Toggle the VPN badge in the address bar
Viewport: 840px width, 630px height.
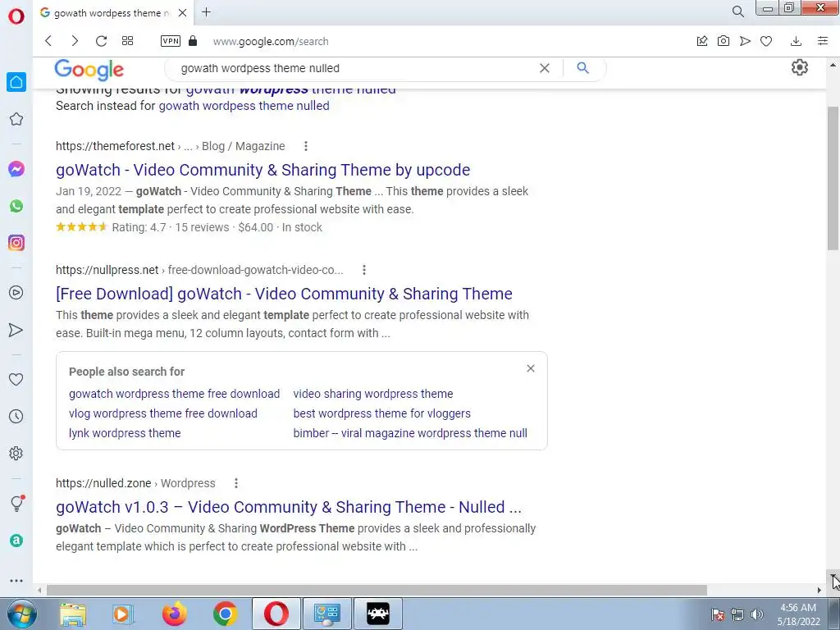171,41
